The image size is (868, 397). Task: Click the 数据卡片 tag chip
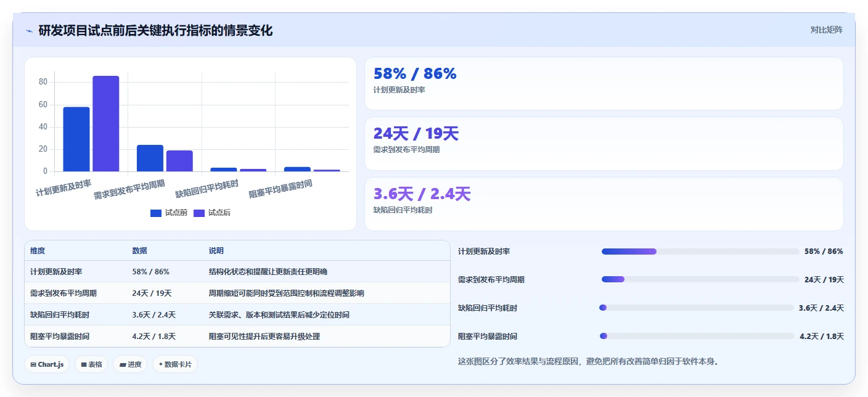[x=175, y=364]
